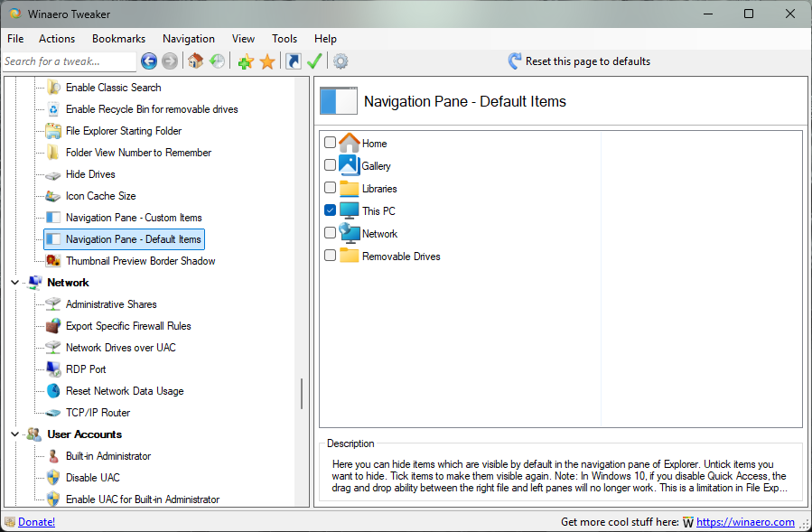Click the Thumbnail Preview Border Shadow icon

click(x=53, y=260)
